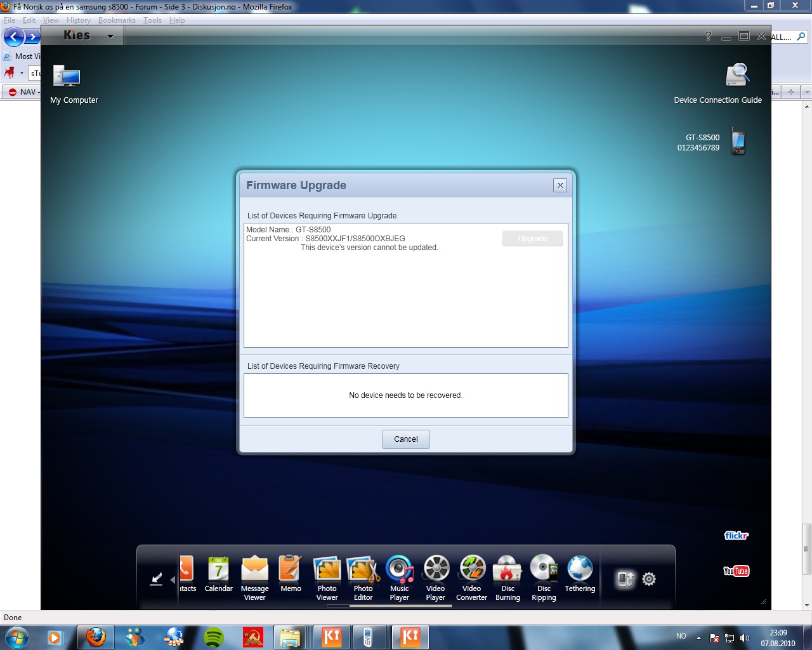Screen dimensions: 812x650
Task: Open the YouTube shortcut
Action: pyautogui.click(x=737, y=571)
